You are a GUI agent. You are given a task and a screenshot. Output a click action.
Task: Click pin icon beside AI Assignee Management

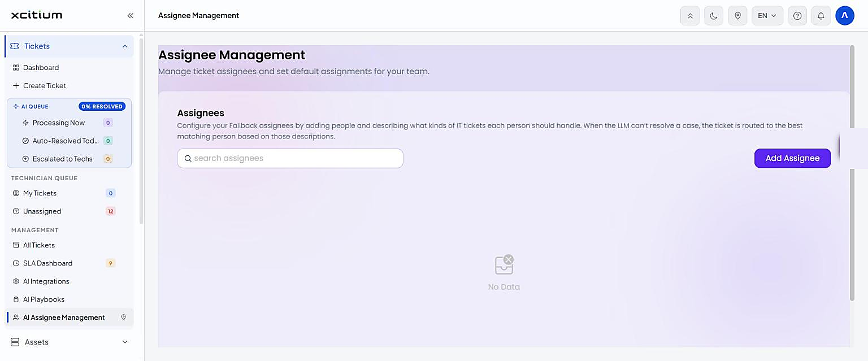(x=124, y=317)
